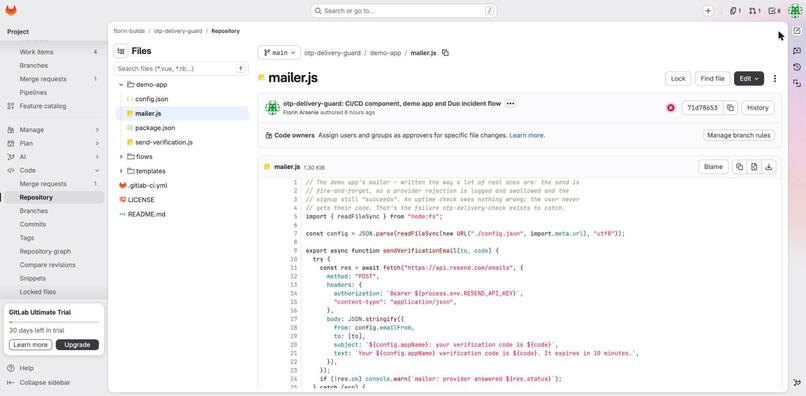Open the more actions vertical dots menu
This screenshot has height=396, width=806.
[775, 79]
